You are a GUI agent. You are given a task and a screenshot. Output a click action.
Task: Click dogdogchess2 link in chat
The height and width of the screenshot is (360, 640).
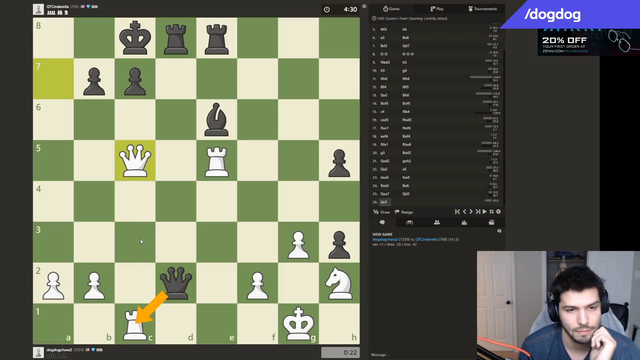(x=385, y=240)
